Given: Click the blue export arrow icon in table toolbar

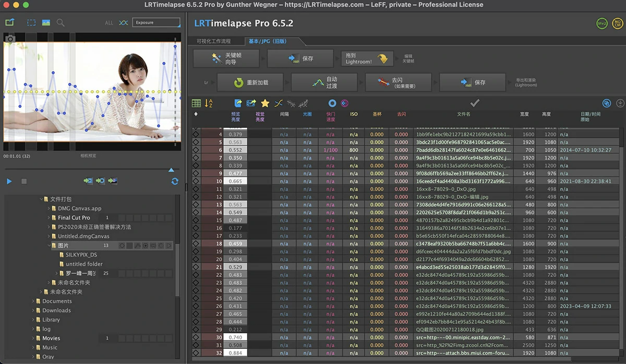Looking at the screenshot, I should coord(238,103).
